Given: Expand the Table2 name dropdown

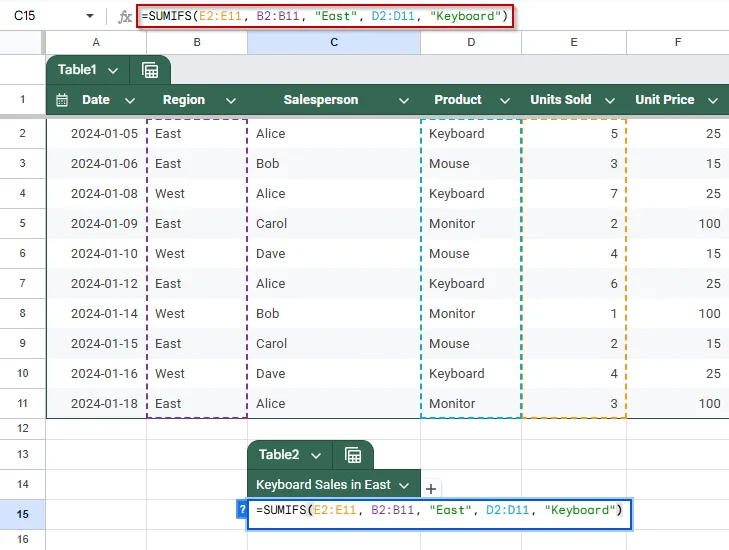Looking at the screenshot, I should point(316,456).
